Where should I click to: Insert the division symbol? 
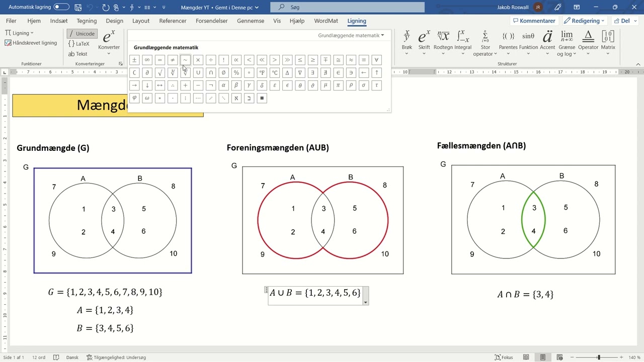tap(211, 60)
